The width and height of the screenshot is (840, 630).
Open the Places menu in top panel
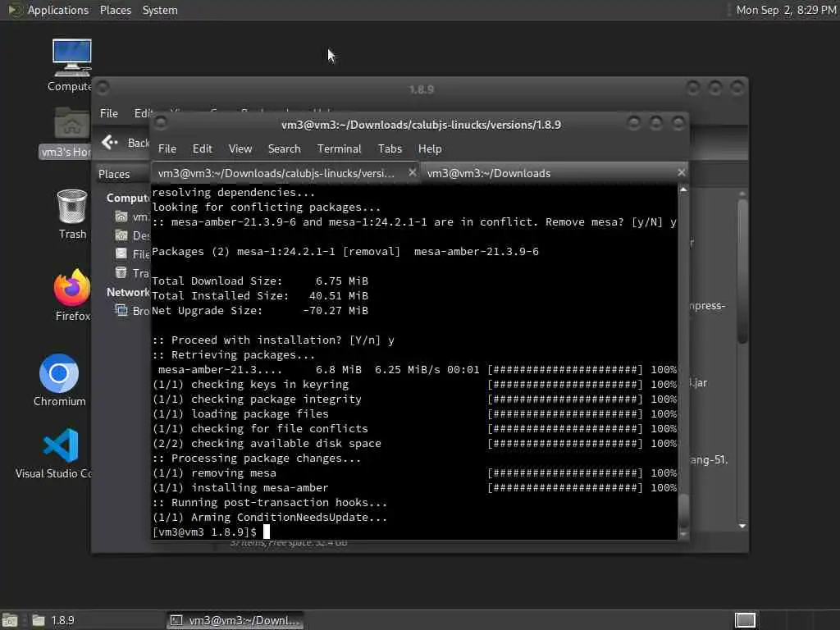pyautogui.click(x=115, y=10)
